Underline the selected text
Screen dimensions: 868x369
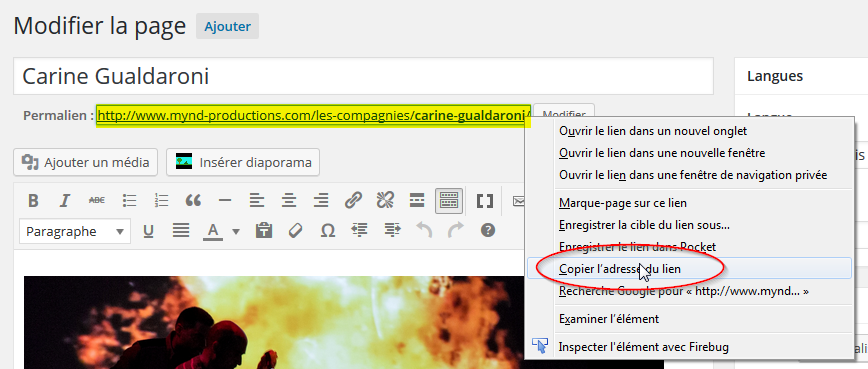[148, 231]
